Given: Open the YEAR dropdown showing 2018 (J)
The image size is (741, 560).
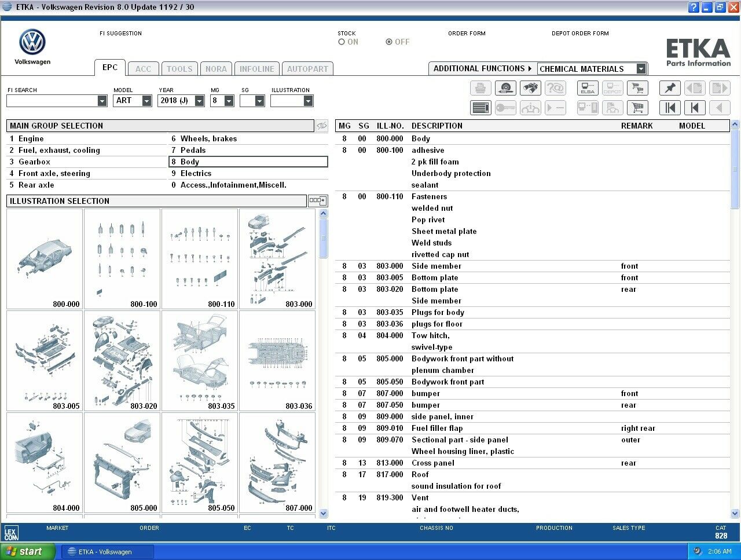Looking at the screenshot, I should (x=181, y=101).
